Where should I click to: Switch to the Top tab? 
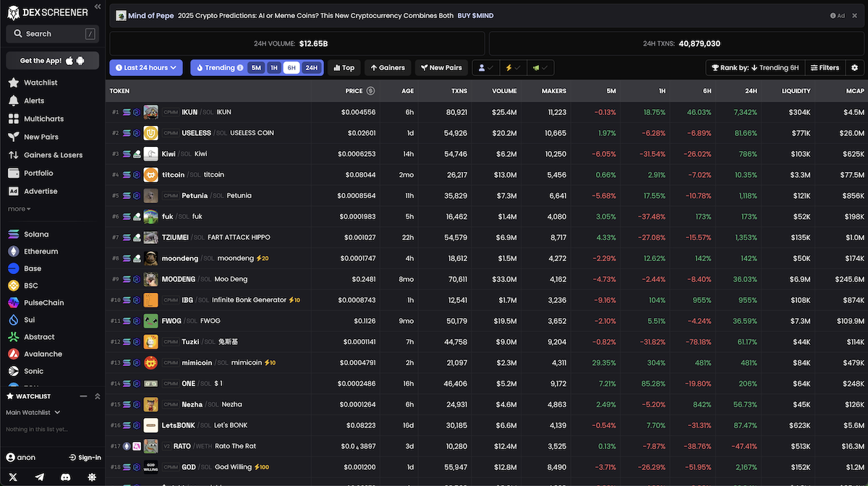pos(344,67)
